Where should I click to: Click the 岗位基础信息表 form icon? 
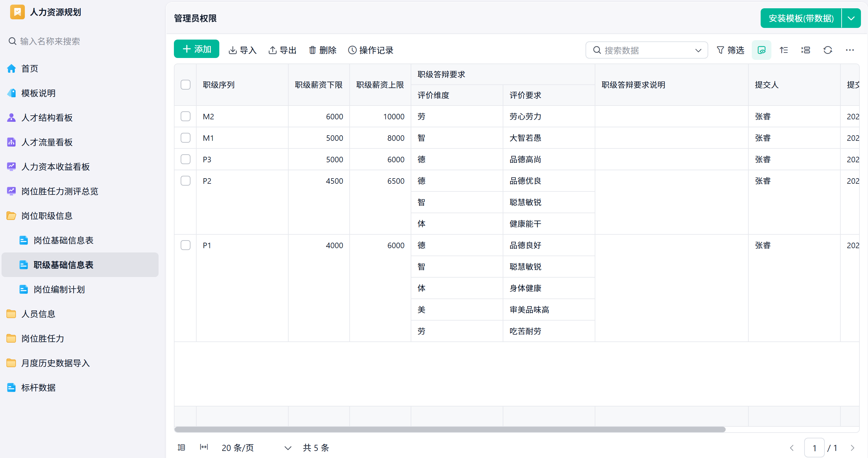pyautogui.click(x=24, y=240)
